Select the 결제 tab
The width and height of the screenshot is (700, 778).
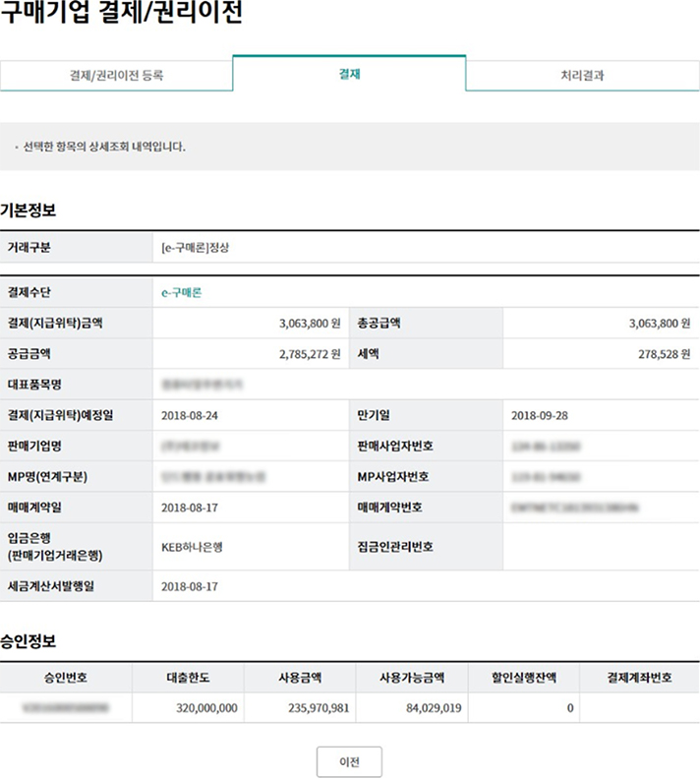coord(349,74)
